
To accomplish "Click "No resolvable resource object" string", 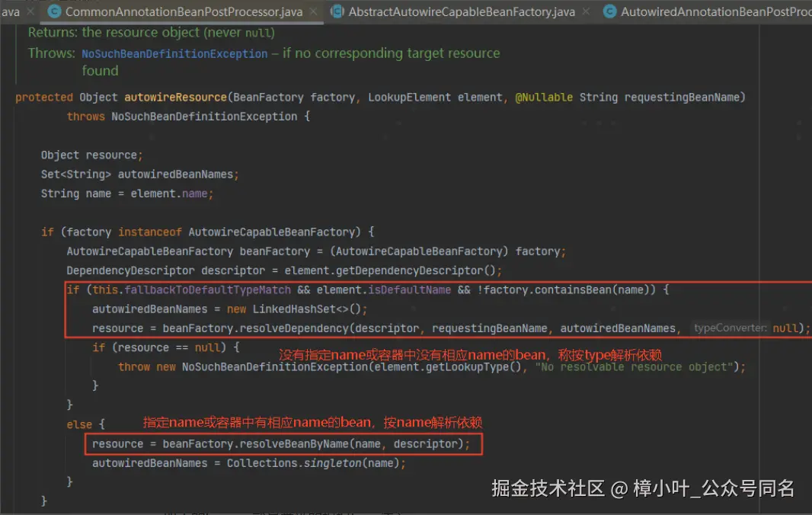I will pos(635,366).
